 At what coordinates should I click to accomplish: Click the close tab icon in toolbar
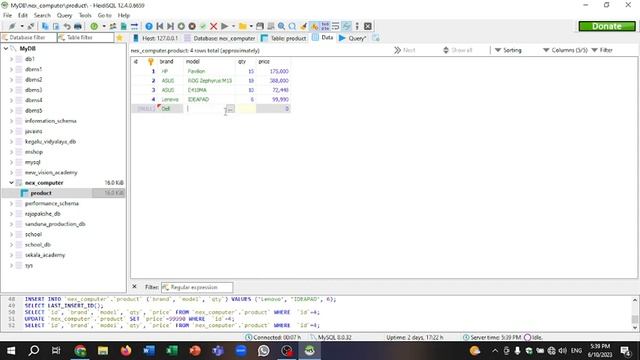pos(368,26)
